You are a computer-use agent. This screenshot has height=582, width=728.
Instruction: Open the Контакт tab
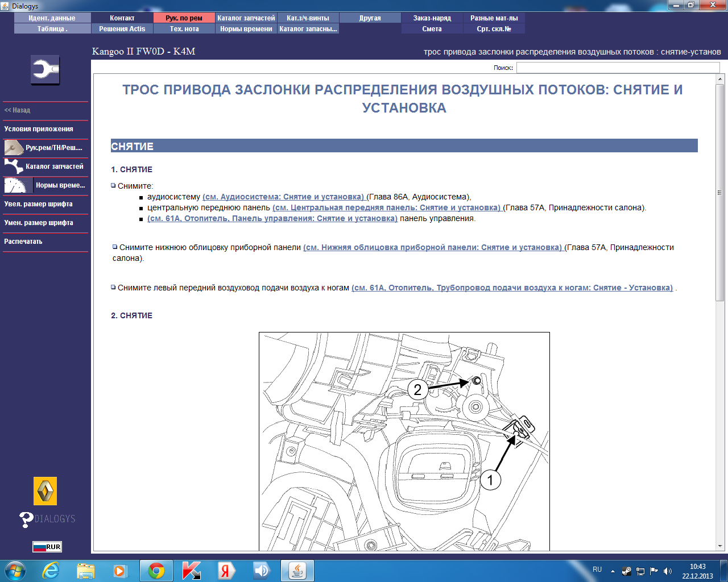[122, 18]
